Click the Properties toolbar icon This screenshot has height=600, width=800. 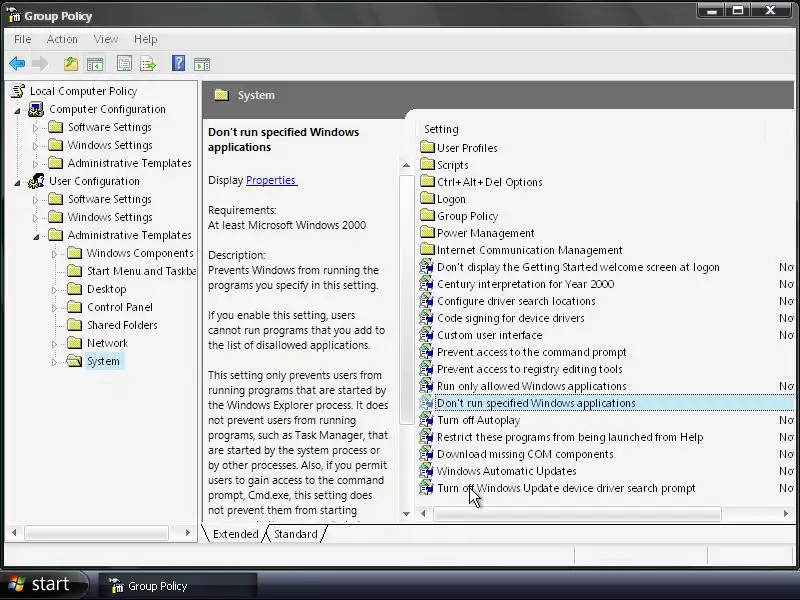124,64
